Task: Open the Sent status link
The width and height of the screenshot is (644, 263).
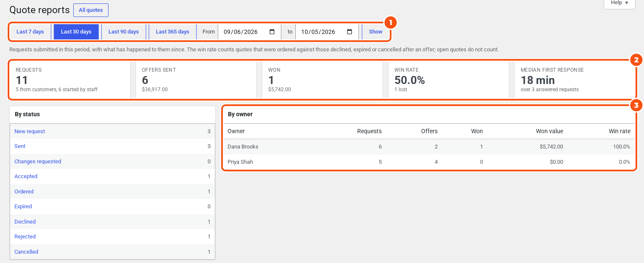Action: [x=20, y=146]
